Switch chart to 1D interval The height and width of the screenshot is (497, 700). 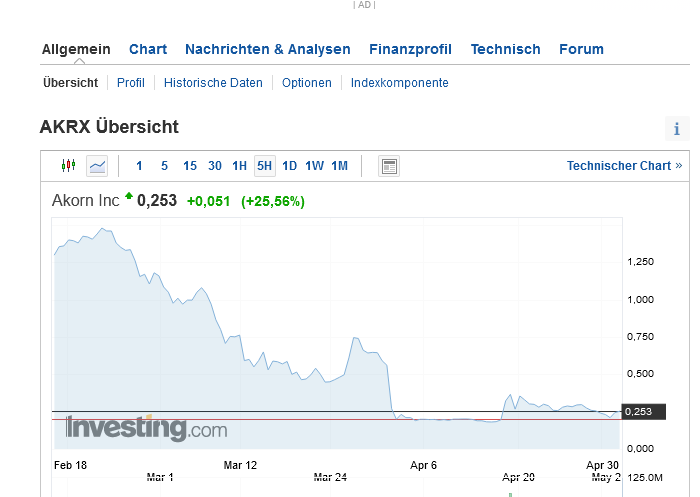[x=289, y=166]
